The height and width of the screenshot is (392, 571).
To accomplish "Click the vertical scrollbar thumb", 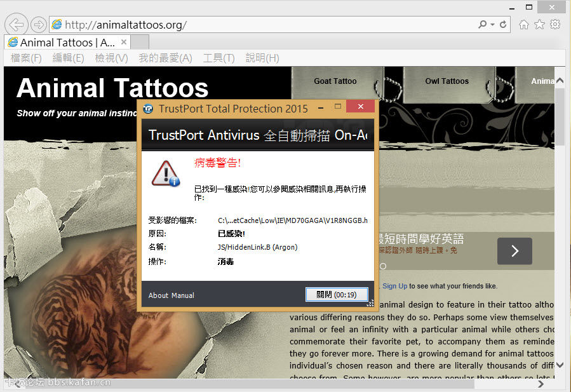I will click(560, 117).
